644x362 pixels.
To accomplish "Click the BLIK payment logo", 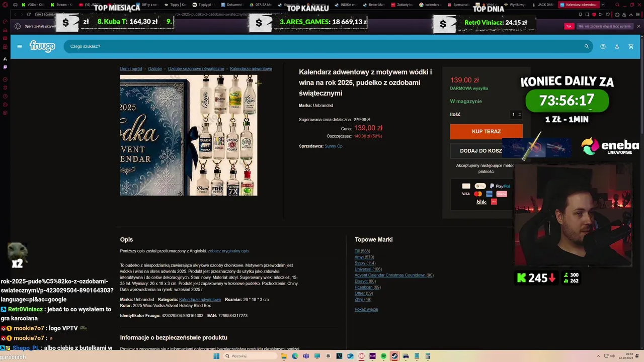I will coord(481,202).
